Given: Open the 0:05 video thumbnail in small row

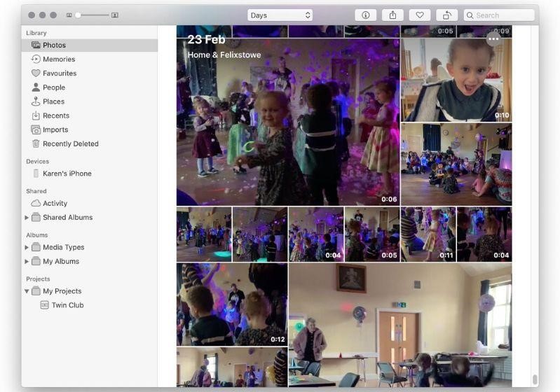Looking at the screenshot, I should (371, 234).
